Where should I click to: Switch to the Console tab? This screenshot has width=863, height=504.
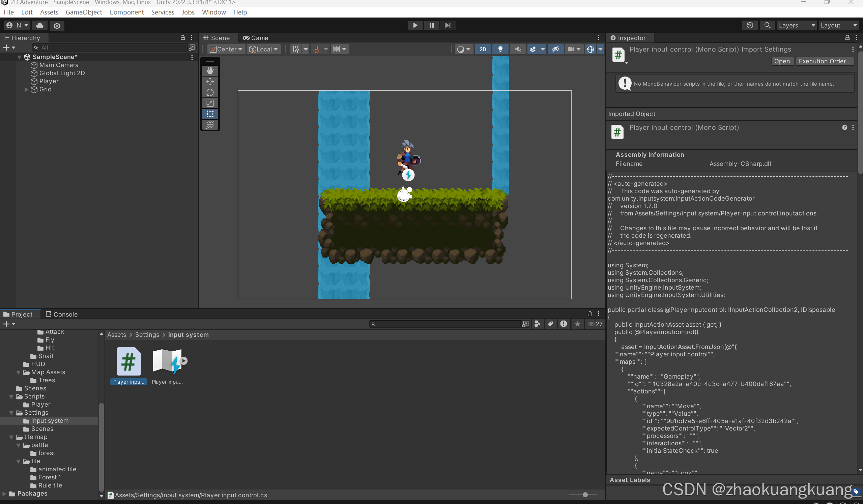click(x=62, y=314)
